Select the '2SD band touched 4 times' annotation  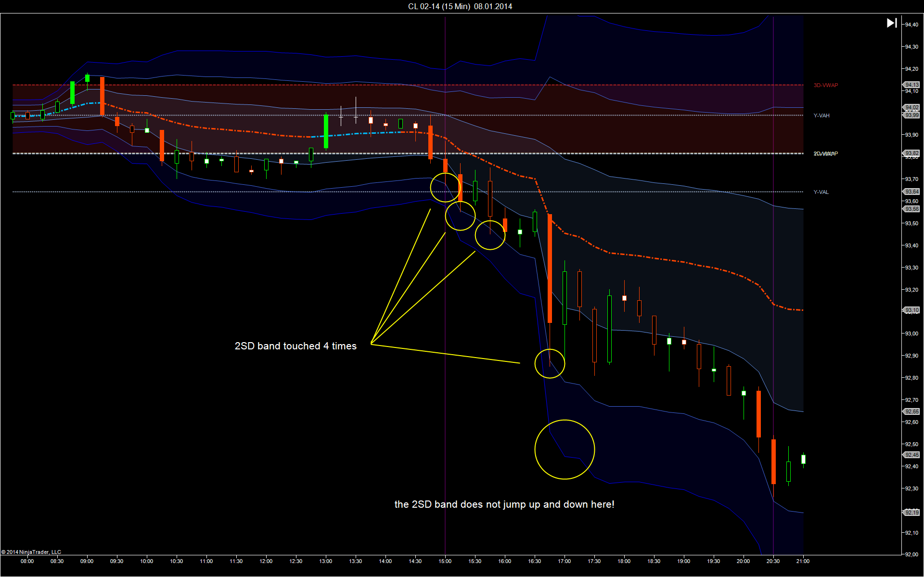295,346
